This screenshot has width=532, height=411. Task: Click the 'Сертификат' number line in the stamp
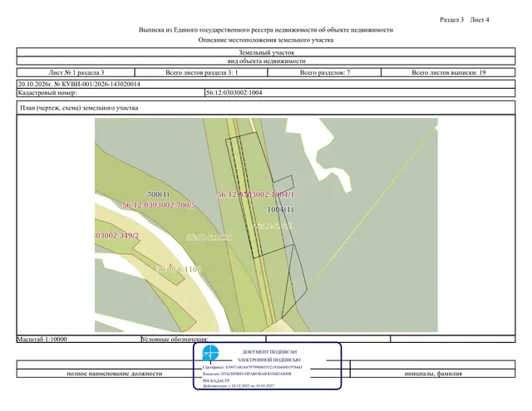[253, 367]
